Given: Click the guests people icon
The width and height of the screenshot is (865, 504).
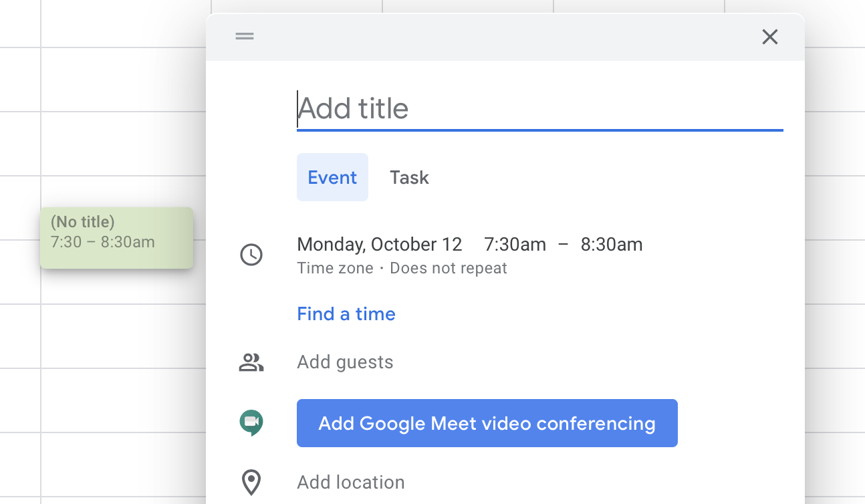Looking at the screenshot, I should pos(251,362).
